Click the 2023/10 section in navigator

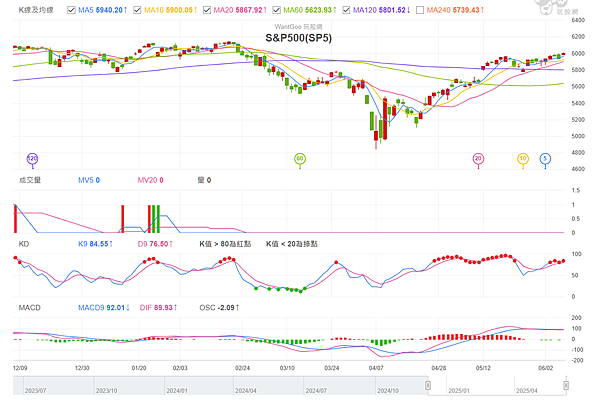pos(106,391)
